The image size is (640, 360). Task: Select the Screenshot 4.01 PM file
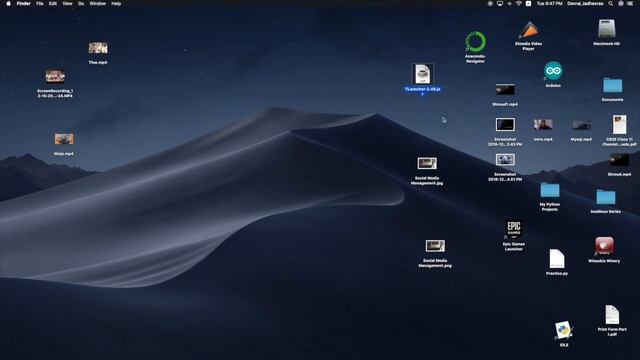point(505,160)
